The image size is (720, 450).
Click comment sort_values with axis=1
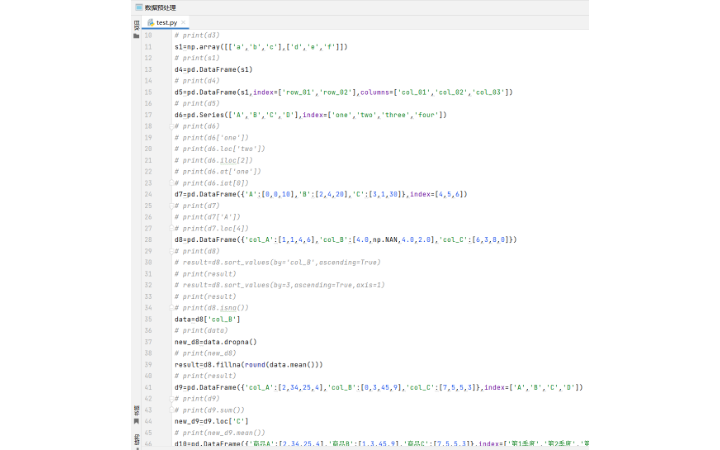point(279,285)
